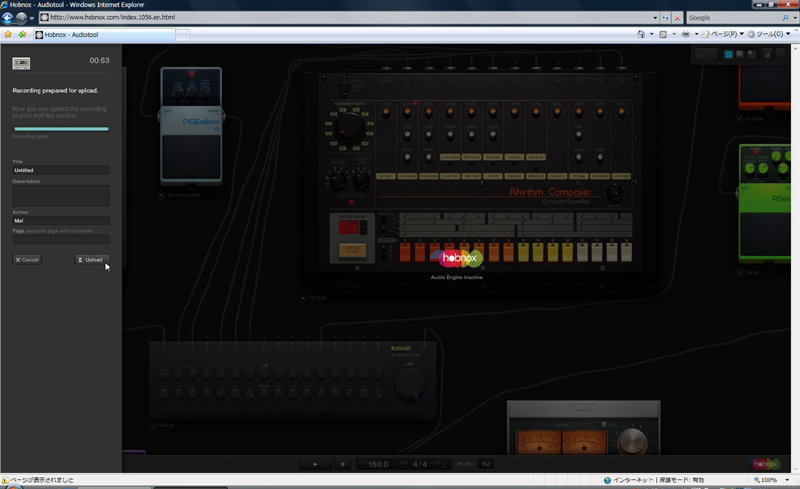Click the third view mode icon
Viewport: 800px width, 489px height.
click(752, 54)
